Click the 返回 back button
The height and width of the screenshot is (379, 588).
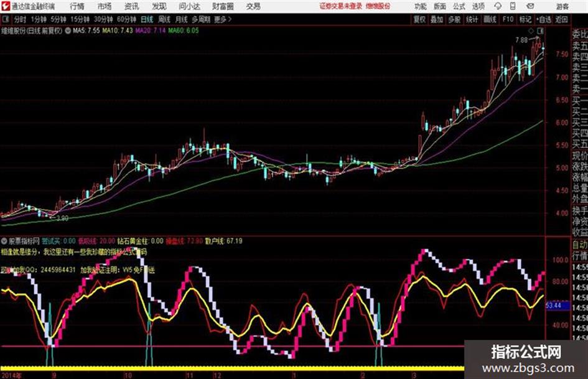tap(561, 19)
